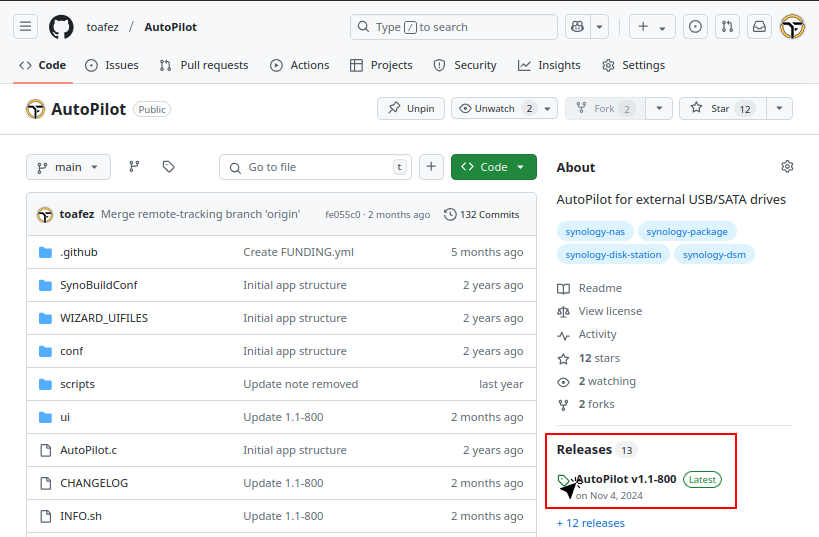The width and height of the screenshot is (819, 537).
Task: Open pull requests icon in header
Action: (728, 27)
